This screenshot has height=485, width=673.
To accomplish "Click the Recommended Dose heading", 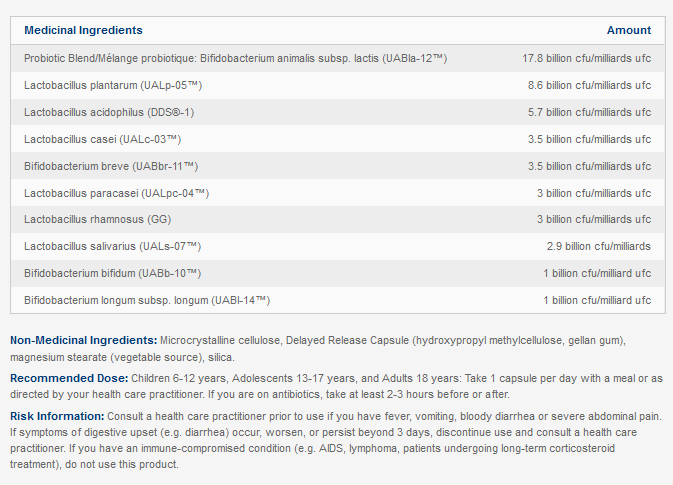I will click(x=69, y=378).
